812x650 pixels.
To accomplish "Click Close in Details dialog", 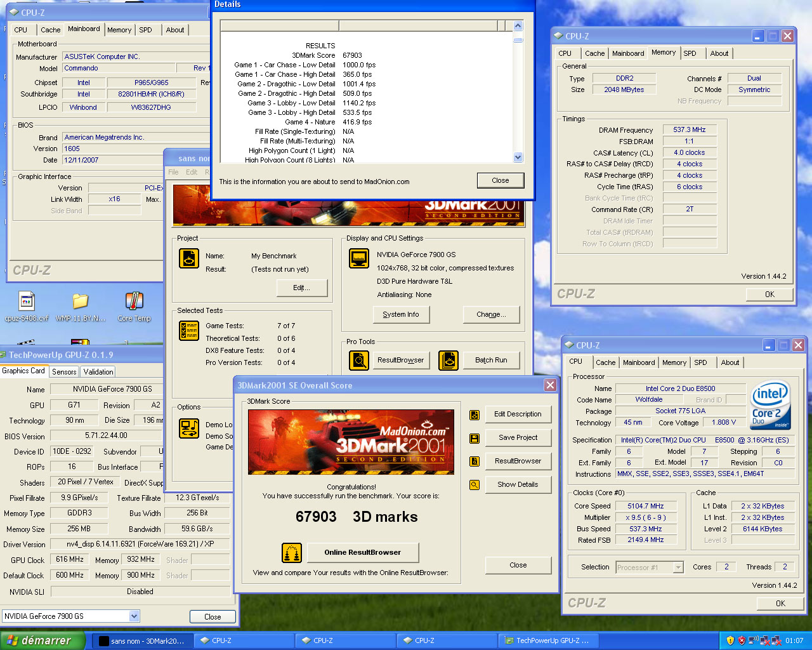I will [x=501, y=180].
